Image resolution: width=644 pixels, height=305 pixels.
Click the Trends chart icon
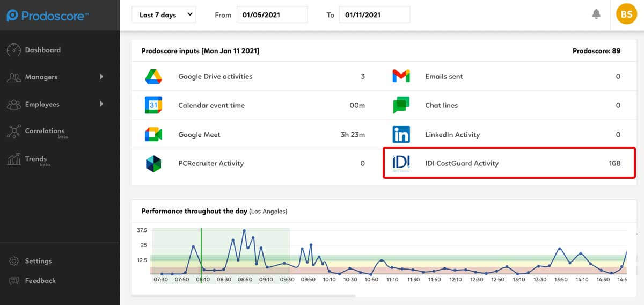pyautogui.click(x=13, y=159)
